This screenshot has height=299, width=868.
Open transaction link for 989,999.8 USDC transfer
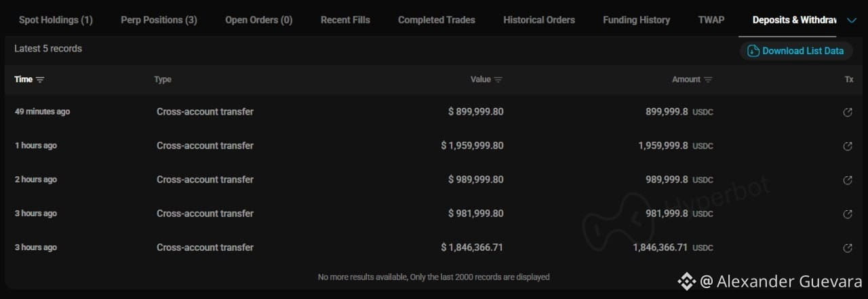point(847,180)
